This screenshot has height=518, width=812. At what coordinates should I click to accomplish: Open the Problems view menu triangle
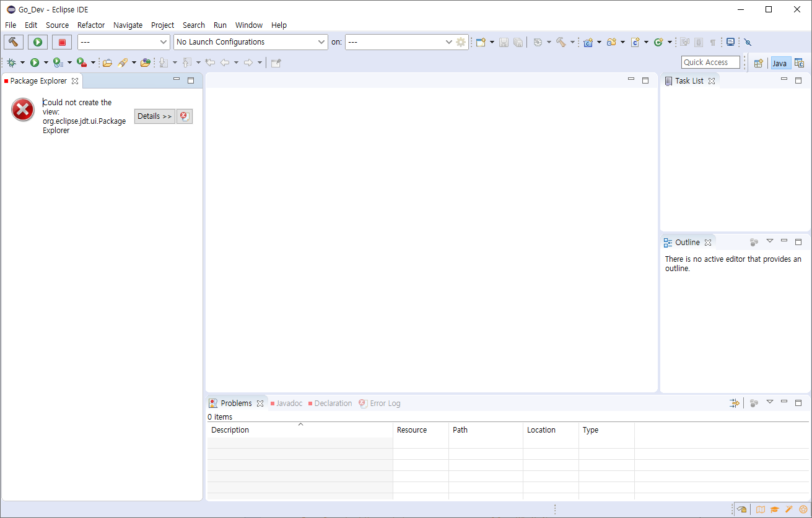770,402
